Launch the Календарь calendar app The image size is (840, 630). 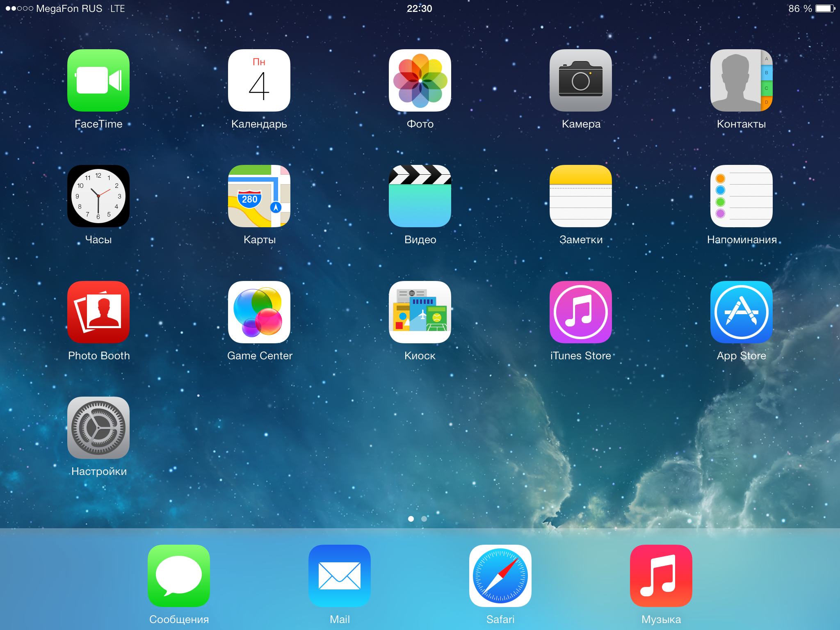259,80
